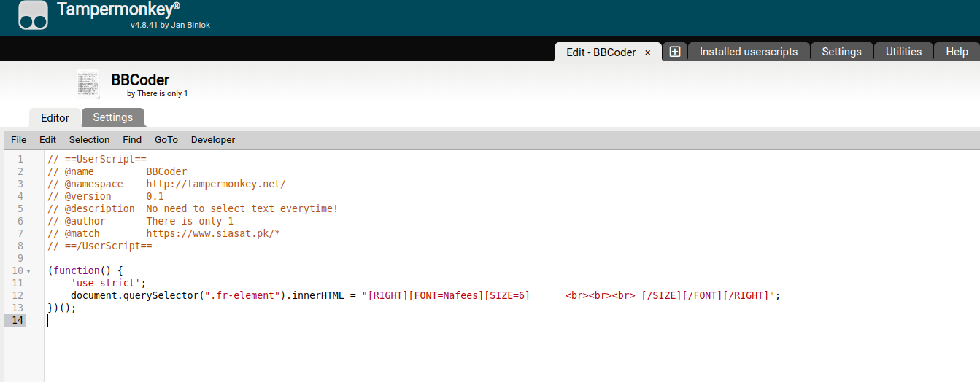The image size is (980, 382).
Task: Close the Edit - BBCoder tab
Action: (x=647, y=52)
